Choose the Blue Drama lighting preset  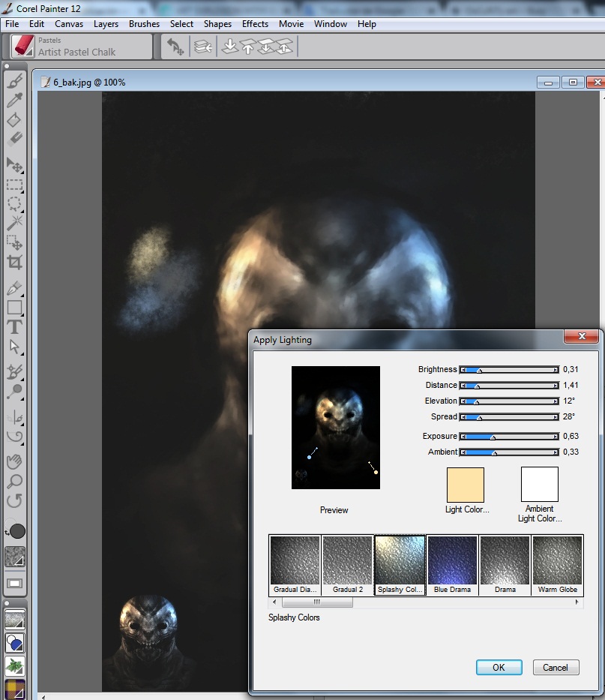(452, 565)
